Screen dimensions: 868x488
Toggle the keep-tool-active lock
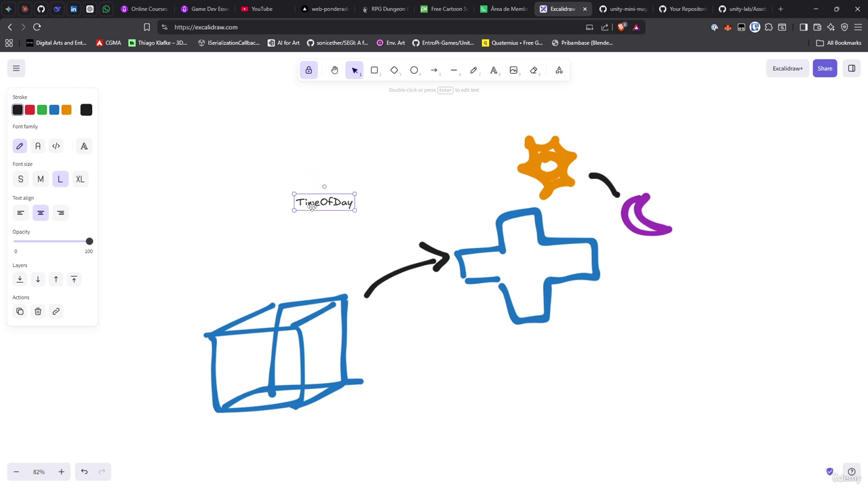point(309,70)
